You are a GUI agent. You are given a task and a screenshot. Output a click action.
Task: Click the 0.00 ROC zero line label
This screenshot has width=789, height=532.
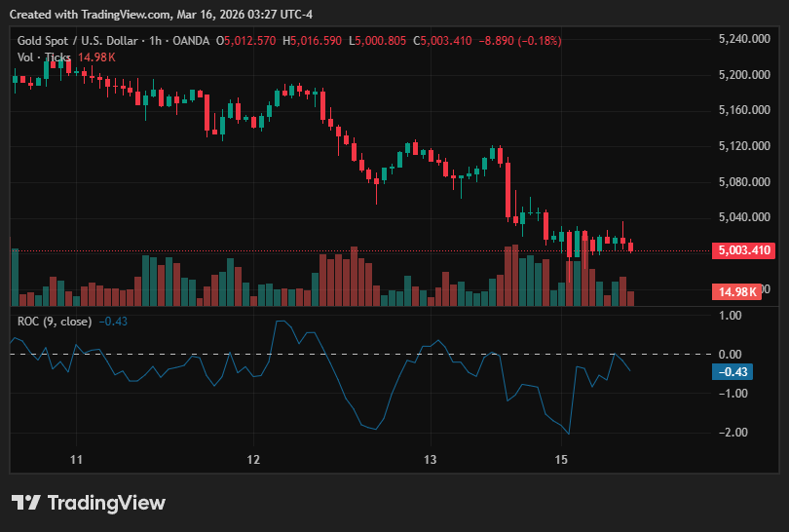[731, 355]
